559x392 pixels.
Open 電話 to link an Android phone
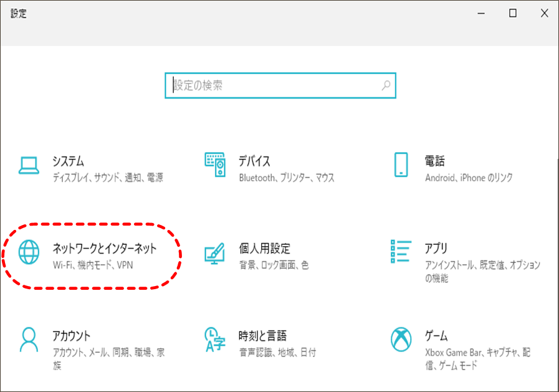pos(436,161)
